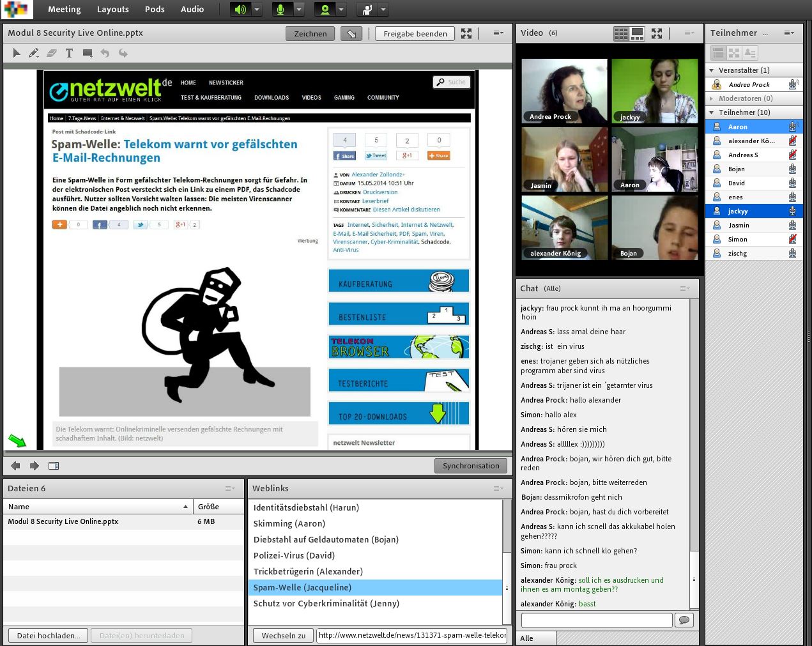Open Dateien 6 pod options menu
This screenshot has height=646, width=812.
pyautogui.click(x=231, y=489)
